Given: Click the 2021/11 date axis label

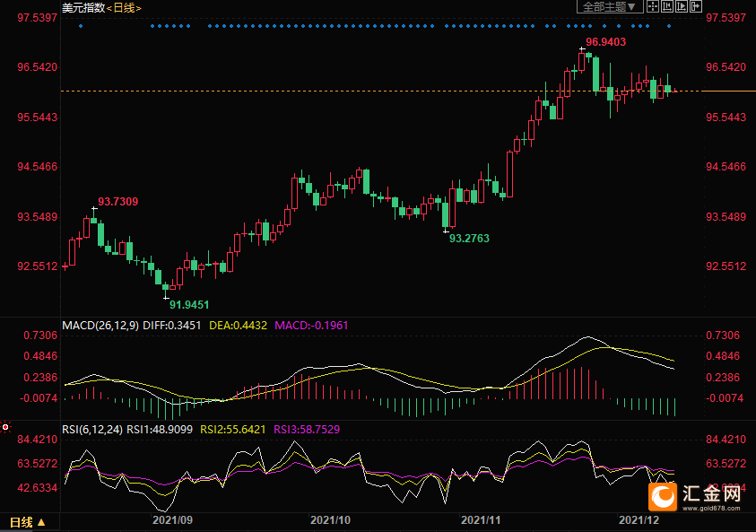Looking at the screenshot, I should pyautogui.click(x=480, y=520).
